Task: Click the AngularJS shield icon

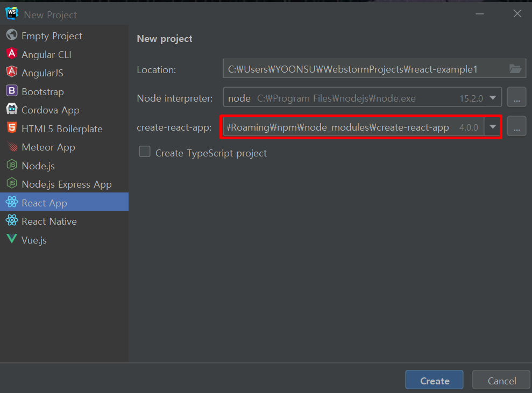Action: click(12, 72)
